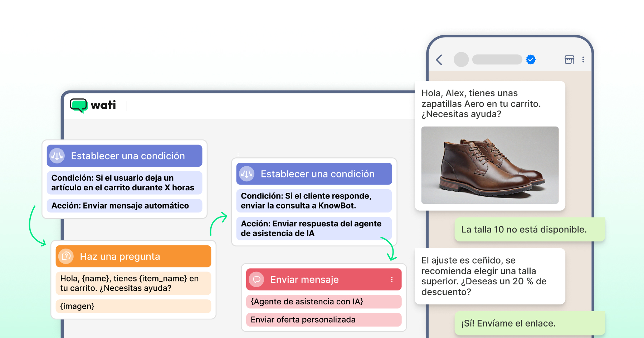
Task: Click Acción: Enviar mensaje automático row
Action: pyautogui.click(x=125, y=206)
